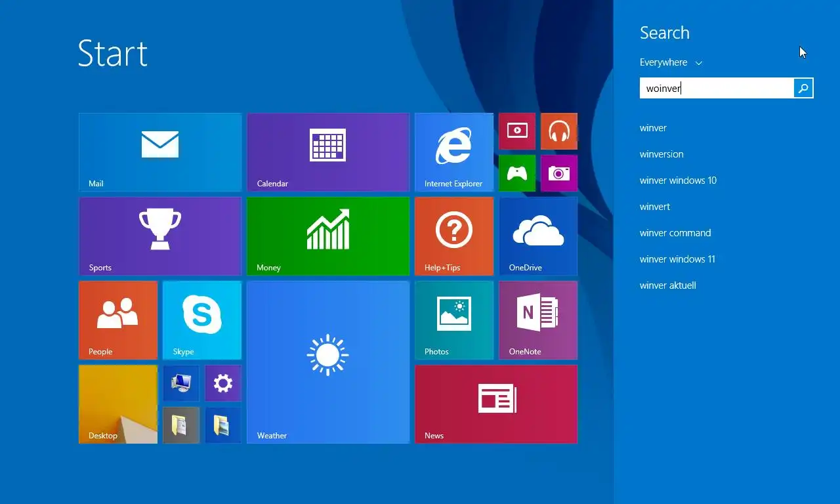This screenshot has width=840, height=504.
Task: Launch Internet Explorer tile
Action: point(454,152)
